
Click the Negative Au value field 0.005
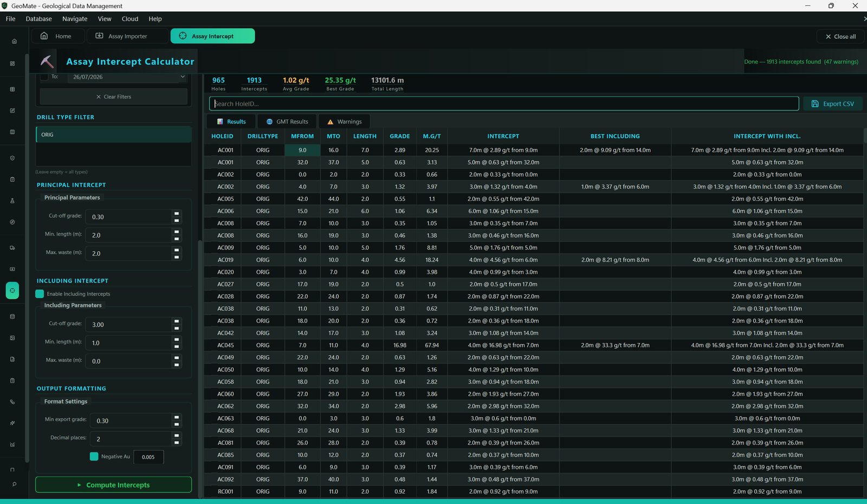(x=148, y=457)
